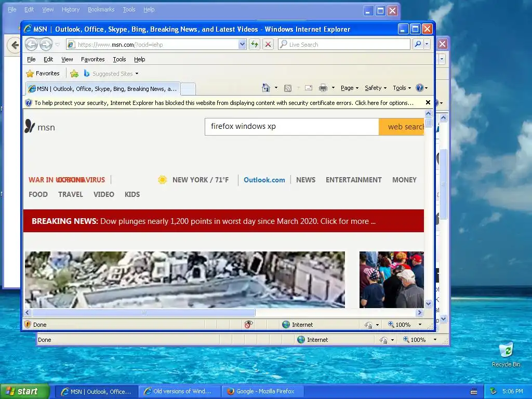The image size is (532, 399).
Task: Click the Read Mail envelope icon
Action: click(309, 88)
